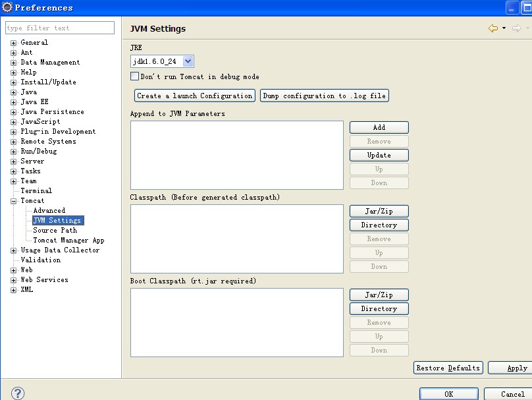
Task: Select the Tasks preferences item
Action: tap(30, 171)
